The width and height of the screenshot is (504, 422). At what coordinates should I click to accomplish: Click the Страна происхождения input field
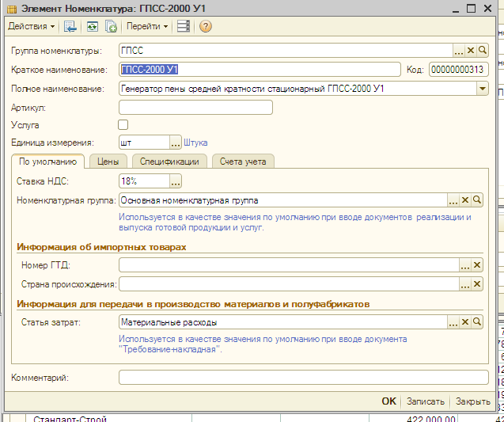coord(289,284)
